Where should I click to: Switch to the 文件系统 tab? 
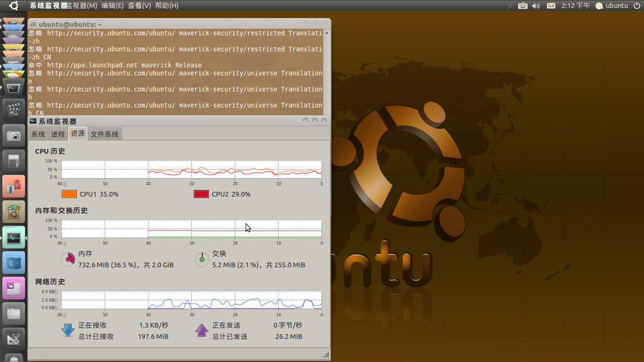105,134
